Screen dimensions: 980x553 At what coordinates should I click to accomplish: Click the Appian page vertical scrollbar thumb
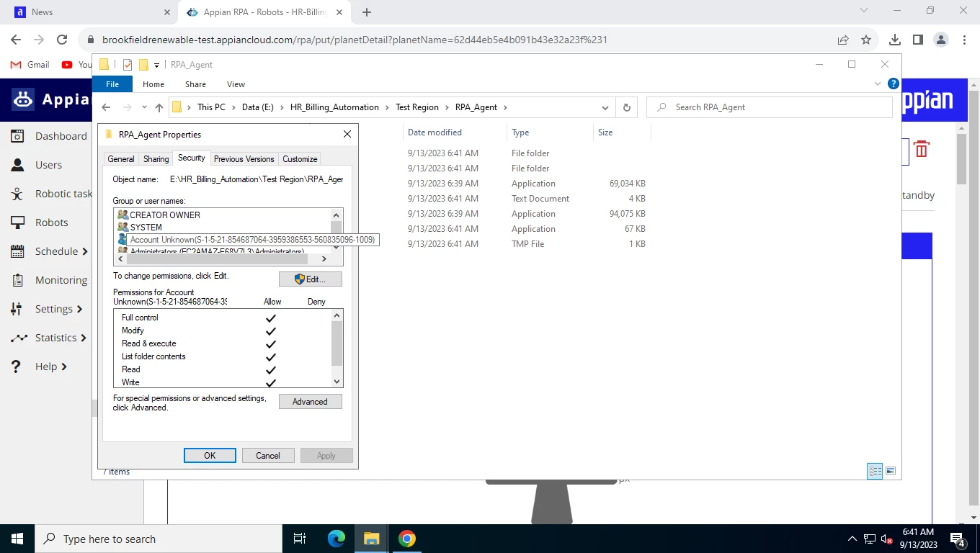pos(962,158)
